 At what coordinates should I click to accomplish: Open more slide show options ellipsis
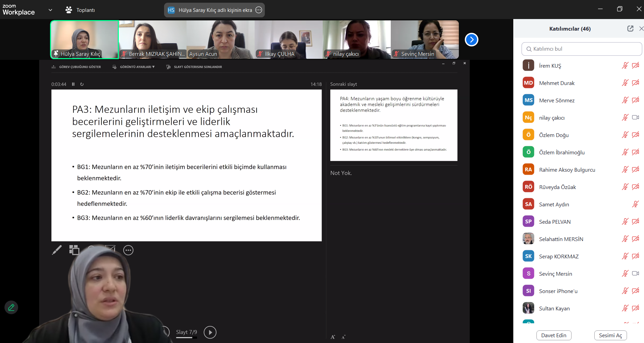click(128, 251)
